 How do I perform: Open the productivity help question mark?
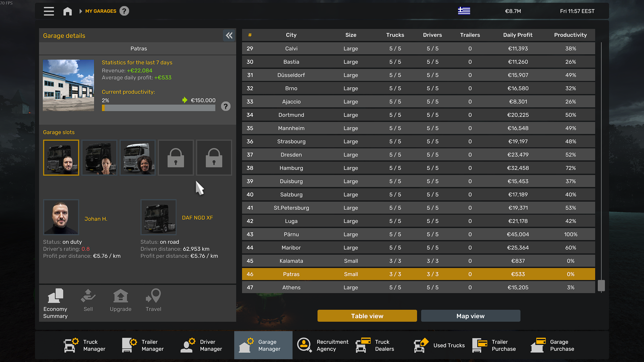[226, 106]
